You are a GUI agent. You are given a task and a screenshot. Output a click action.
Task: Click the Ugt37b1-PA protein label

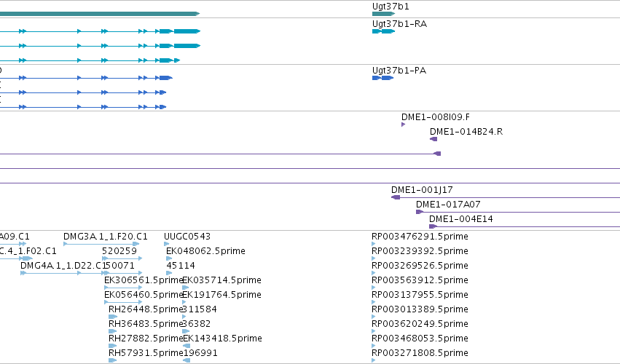(x=399, y=71)
